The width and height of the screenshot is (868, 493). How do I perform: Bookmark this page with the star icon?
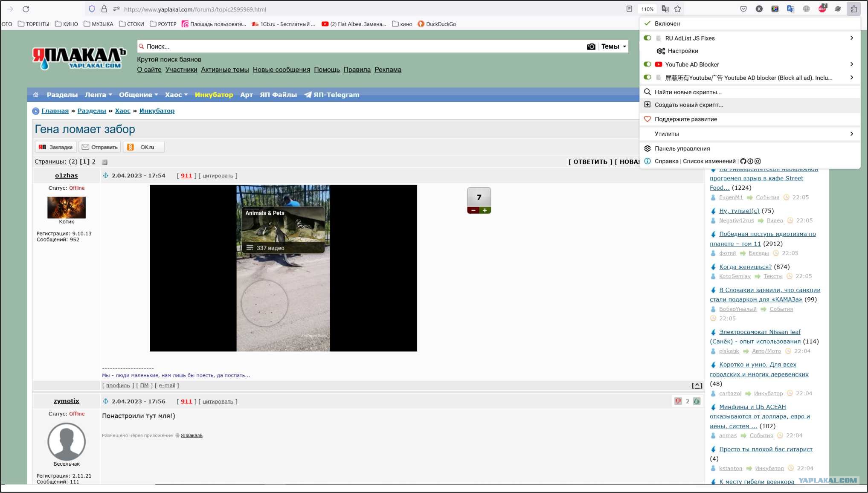click(678, 9)
